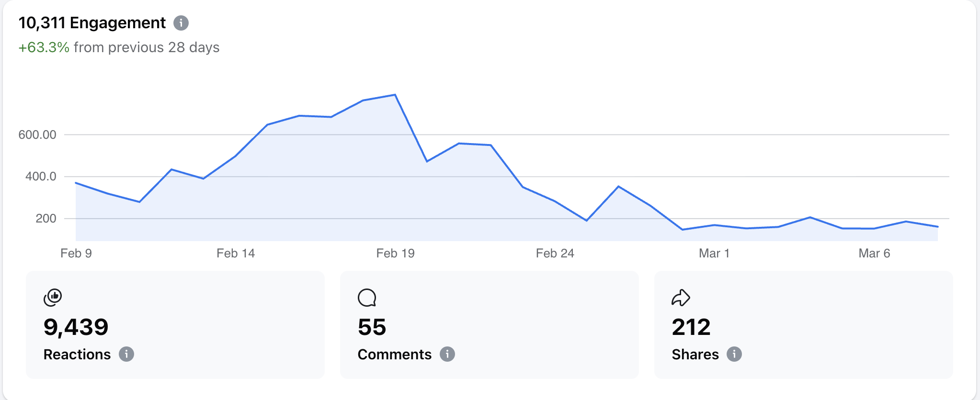Open the Engagement info tooltip icon
The height and width of the screenshot is (400, 980).
[181, 22]
